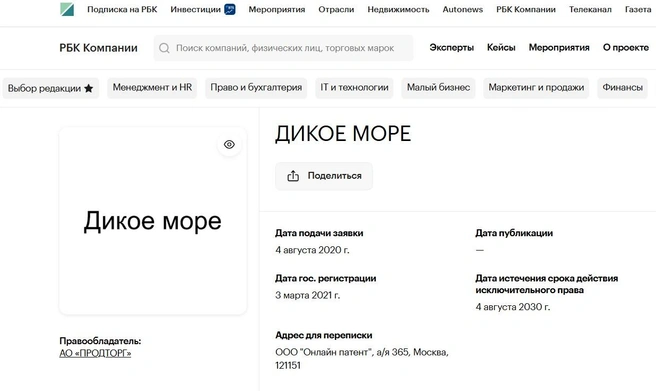Open Кейсы page
Viewport: 656px width, 391px height.
pos(501,48)
